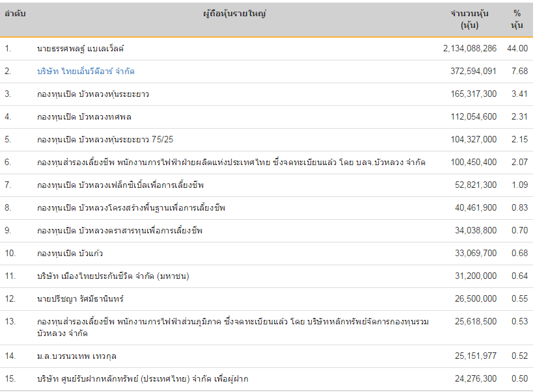Click the 25,618,500 share count value
This screenshot has height=392, width=535.
(x=476, y=321)
